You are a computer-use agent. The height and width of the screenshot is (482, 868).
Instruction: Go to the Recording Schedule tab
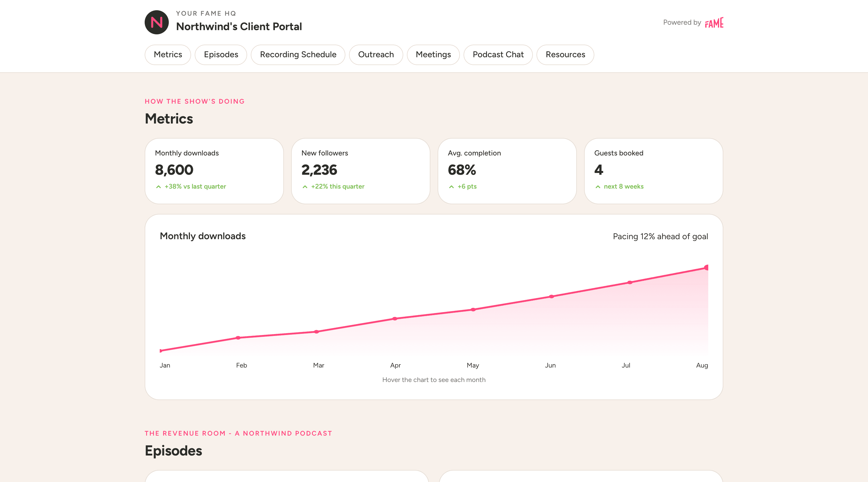298,55
